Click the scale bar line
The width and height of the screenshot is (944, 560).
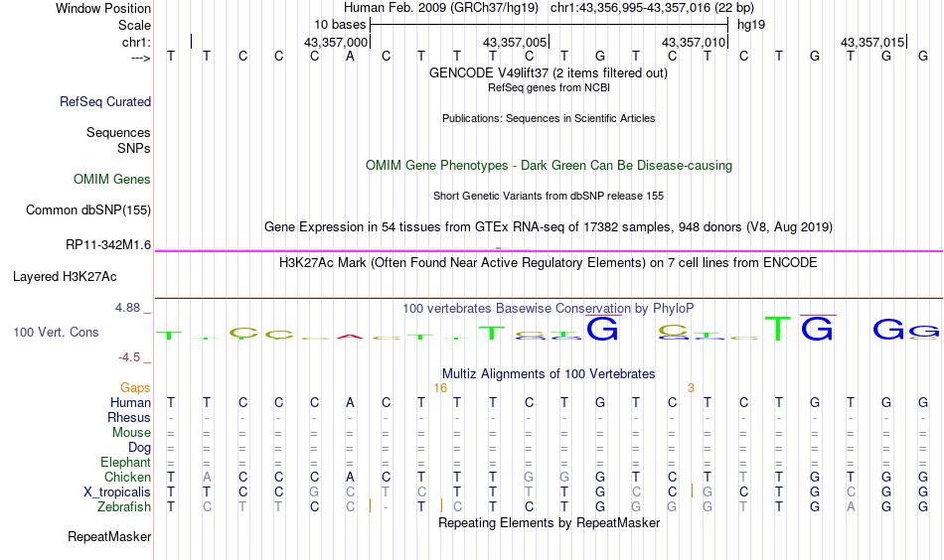point(550,25)
